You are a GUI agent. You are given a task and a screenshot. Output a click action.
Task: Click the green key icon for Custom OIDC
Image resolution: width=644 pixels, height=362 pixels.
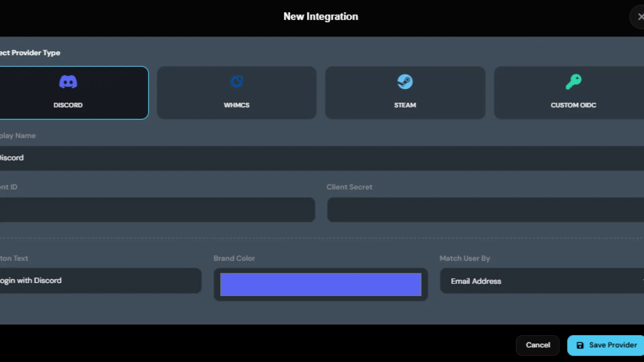(573, 81)
